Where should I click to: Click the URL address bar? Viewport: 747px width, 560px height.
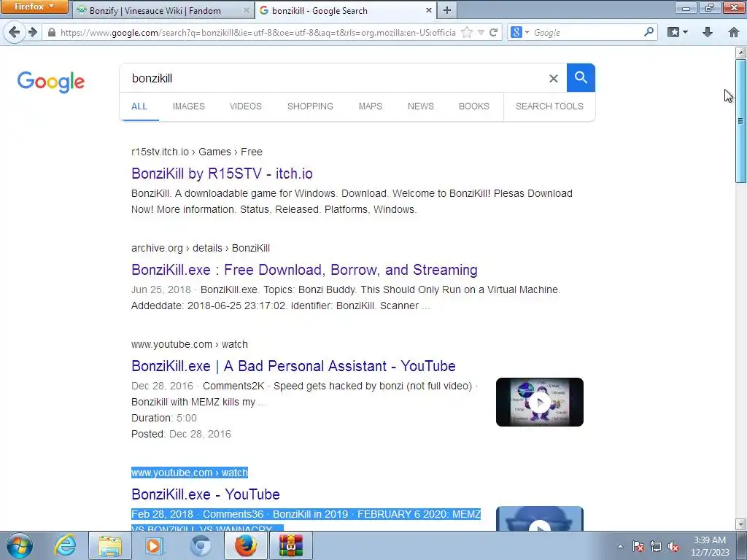point(258,32)
